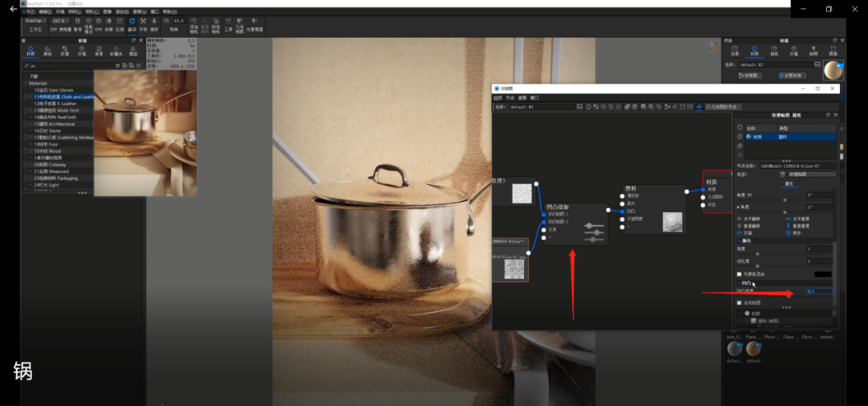
Task: Expand the 19 Wood folder
Action: pos(31,150)
